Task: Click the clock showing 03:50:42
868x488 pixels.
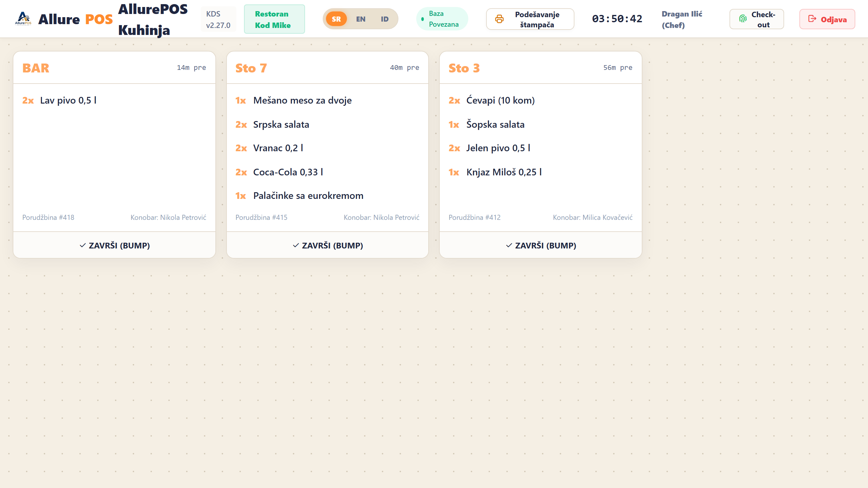Action: [x=617, y=19]
